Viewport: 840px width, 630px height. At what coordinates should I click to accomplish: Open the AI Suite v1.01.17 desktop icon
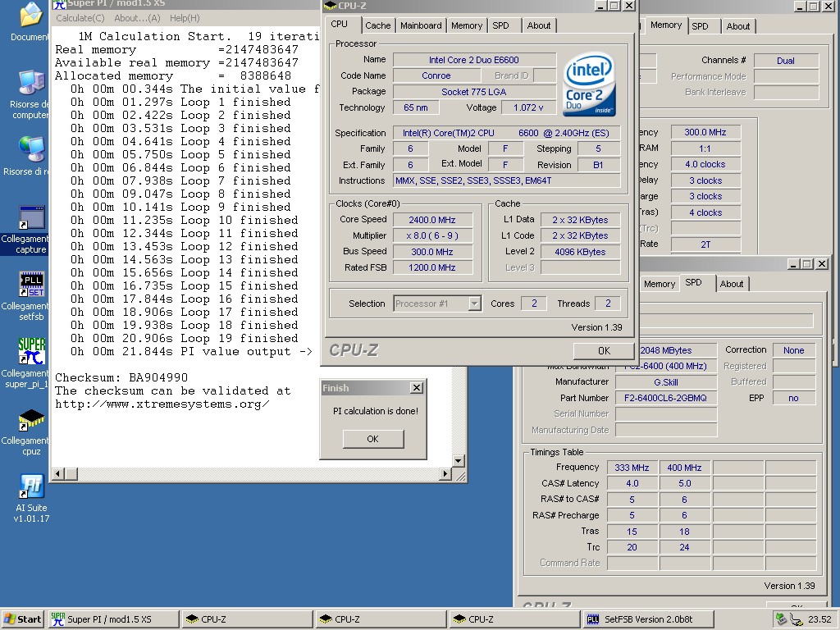pos(31,486)
